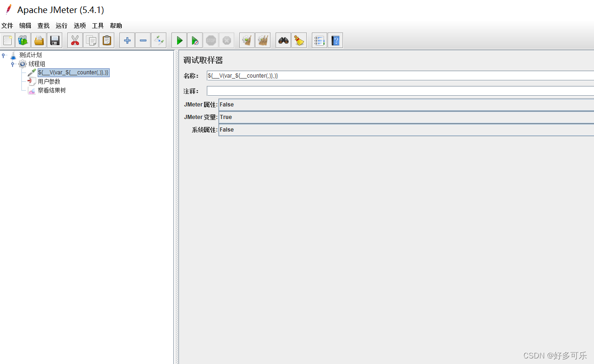
Task: Collapse the 测试计划 tree node handle
Action: [x=4, y=55]
